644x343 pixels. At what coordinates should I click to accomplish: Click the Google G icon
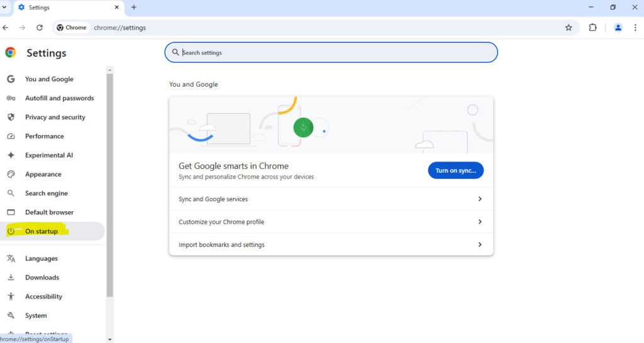point(11,79)
